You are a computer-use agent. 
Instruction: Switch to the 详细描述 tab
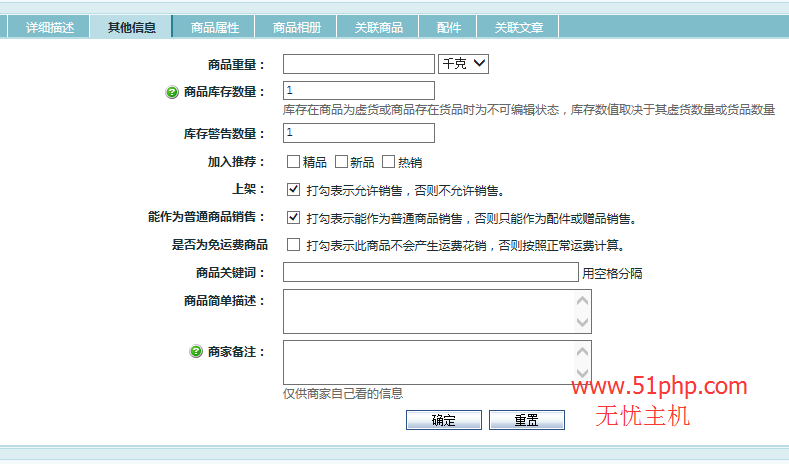coord(49,27)
